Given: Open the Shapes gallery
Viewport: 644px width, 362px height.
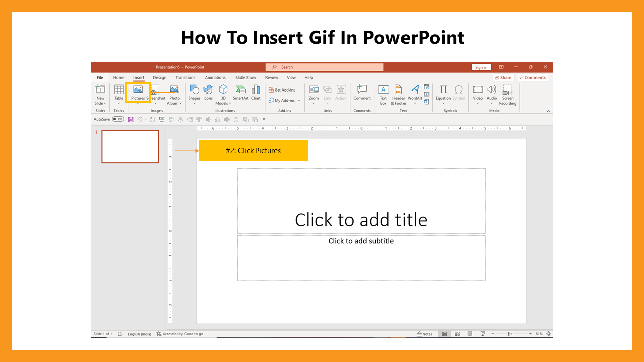Looking at the screenshot, I should [x=194, y=95].
